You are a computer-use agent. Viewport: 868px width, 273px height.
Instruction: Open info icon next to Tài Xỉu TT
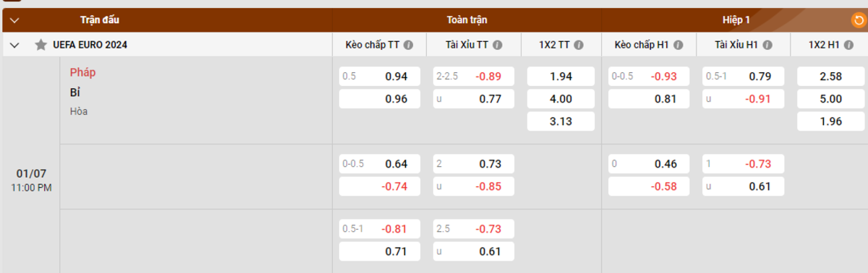pos(497,45)
